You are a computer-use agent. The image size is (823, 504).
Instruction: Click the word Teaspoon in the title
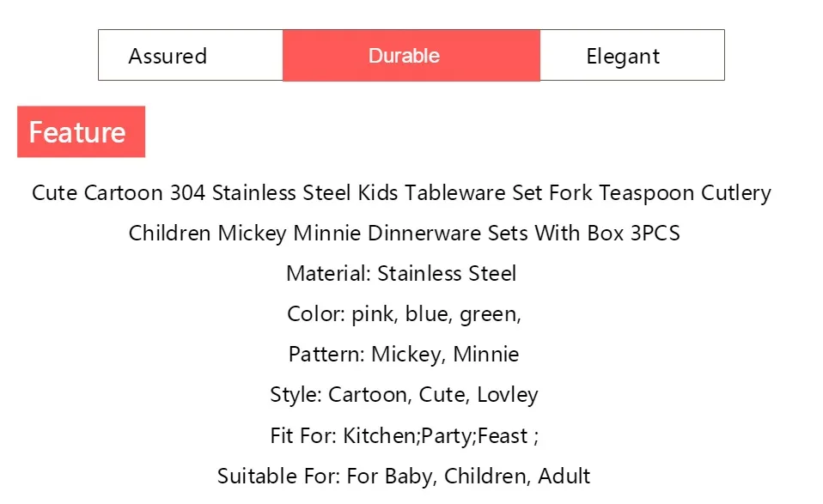point(647,193)
